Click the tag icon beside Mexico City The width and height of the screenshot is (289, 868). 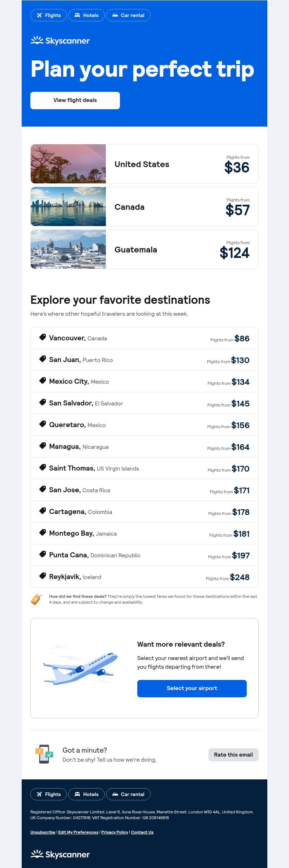43,380
